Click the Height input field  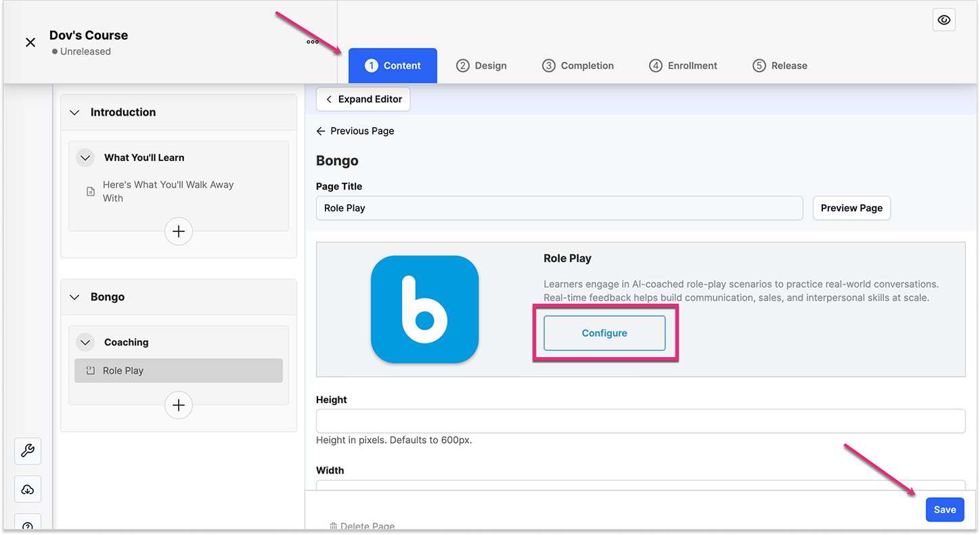click(640, 421)
